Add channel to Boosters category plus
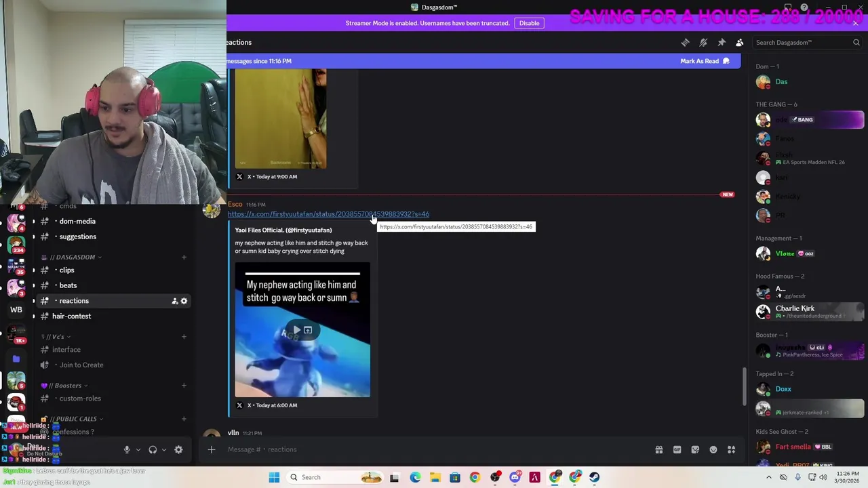This screenshot has width=868, height=488. point(183,386)
